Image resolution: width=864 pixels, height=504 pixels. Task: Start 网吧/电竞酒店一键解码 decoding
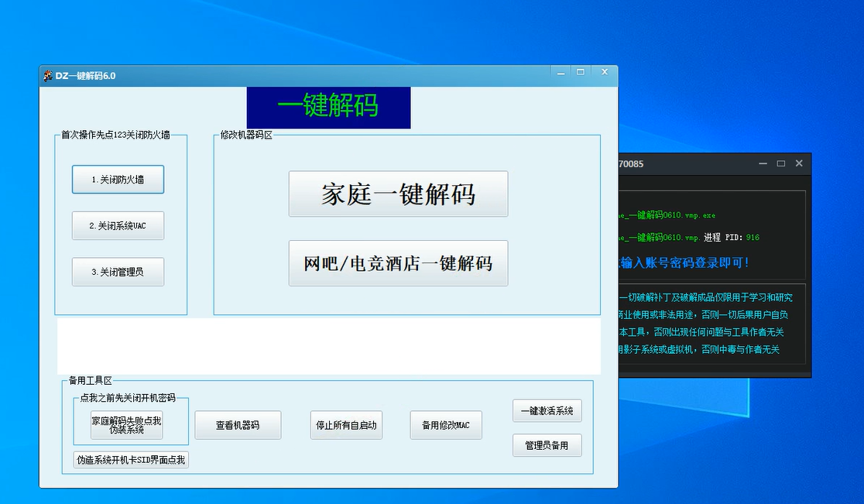tap(398, 262)
